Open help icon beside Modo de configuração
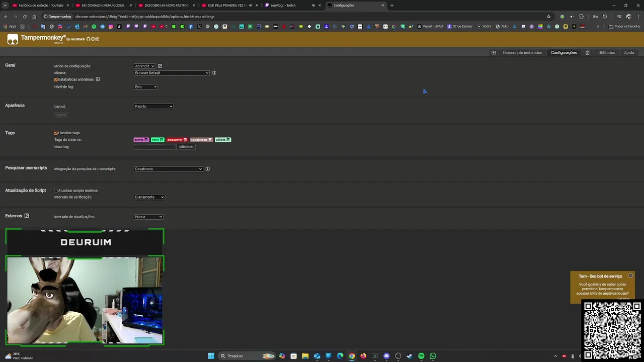This screenshot has width=644, height=362. click(160, 66)
